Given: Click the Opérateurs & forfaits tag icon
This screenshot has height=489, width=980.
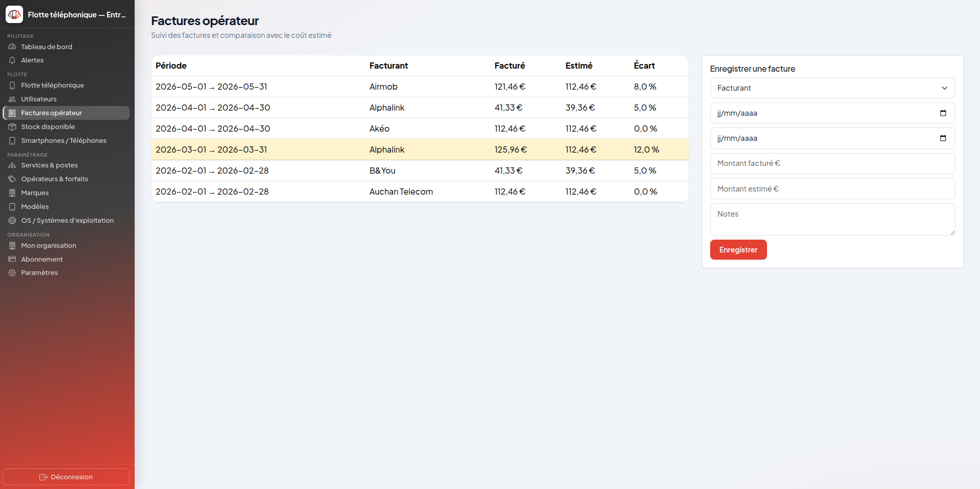Looking at the screenshot, I should [x=12, y=179].
